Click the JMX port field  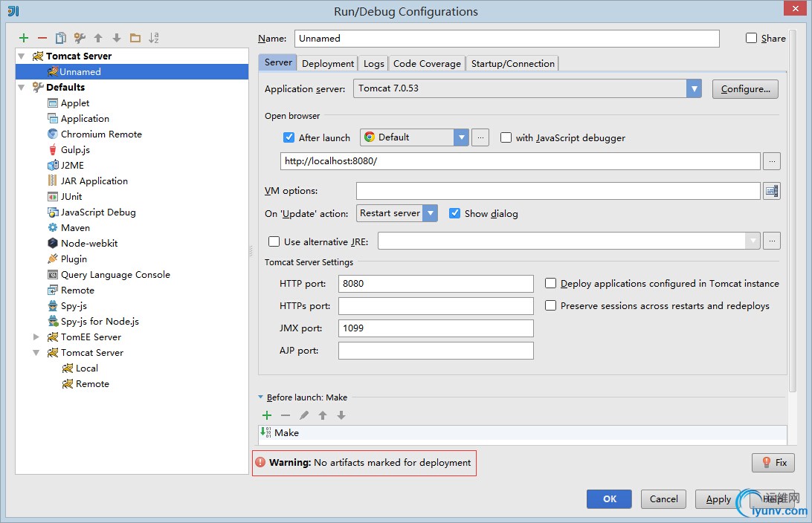[x=436, y=328]
